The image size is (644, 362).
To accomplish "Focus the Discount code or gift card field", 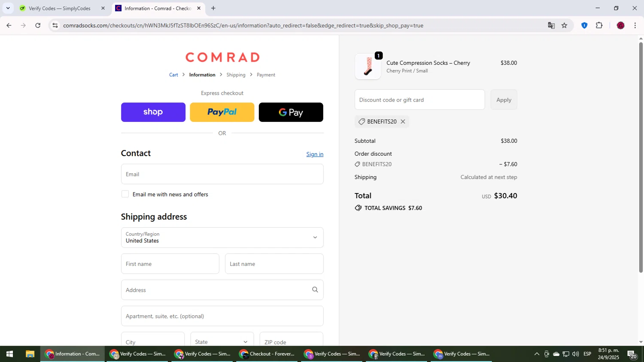I will pyautogui.click(x=419, y=100).
